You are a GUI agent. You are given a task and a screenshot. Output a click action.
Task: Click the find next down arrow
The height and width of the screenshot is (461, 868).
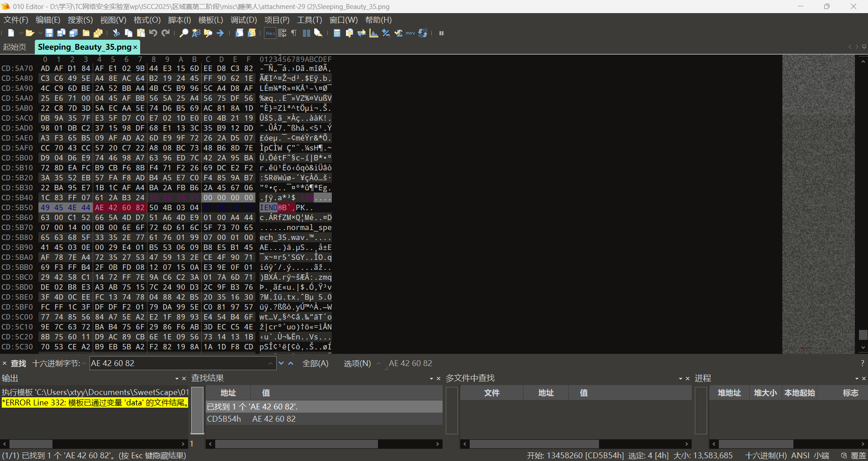[x=281, y=363]
